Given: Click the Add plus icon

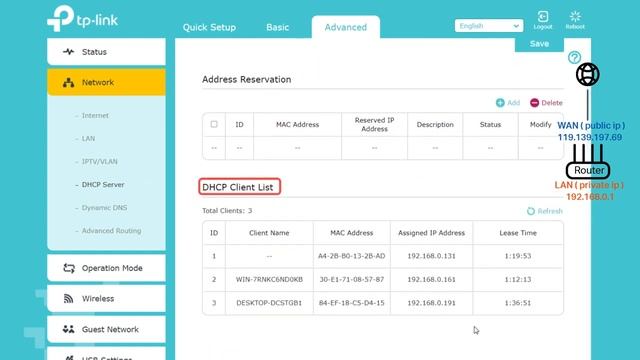Looking at the screenshot, I should [500, 103].
